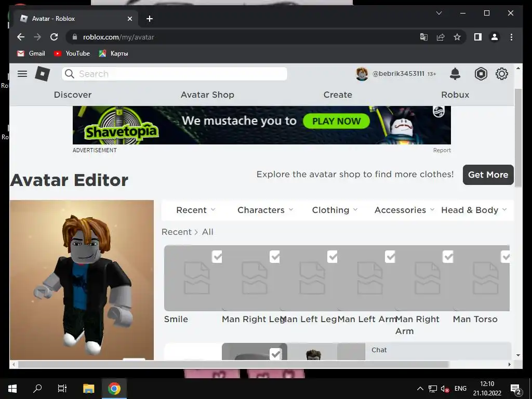Click the Recent breadcrumb text
Screen dimensions: 532x399
[177, 232]
